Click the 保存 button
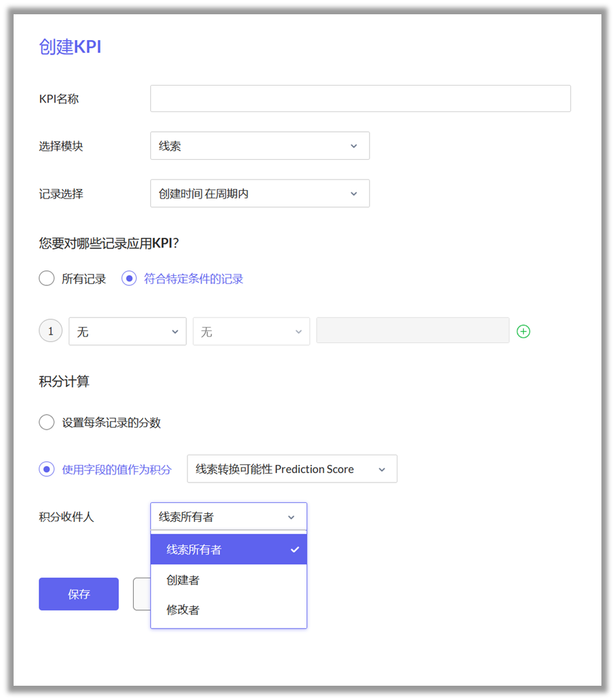Viewport: 615px width, 700px height. [79, 594]
